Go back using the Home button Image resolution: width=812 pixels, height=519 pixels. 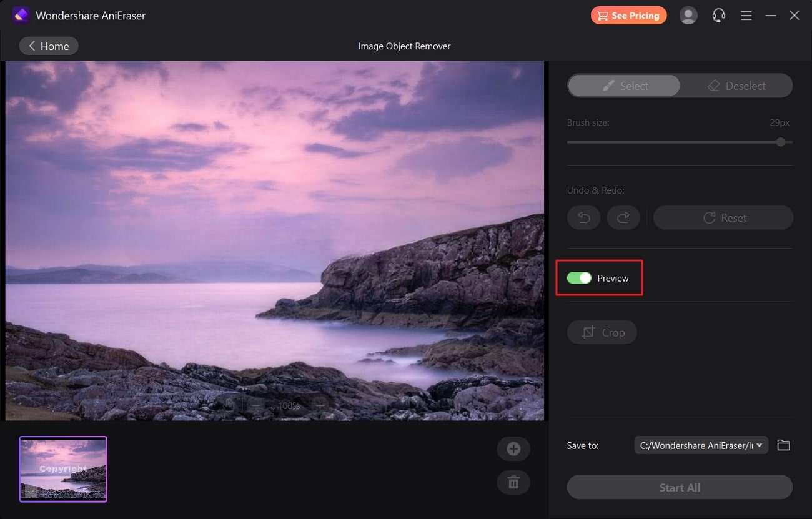[48, 46]
